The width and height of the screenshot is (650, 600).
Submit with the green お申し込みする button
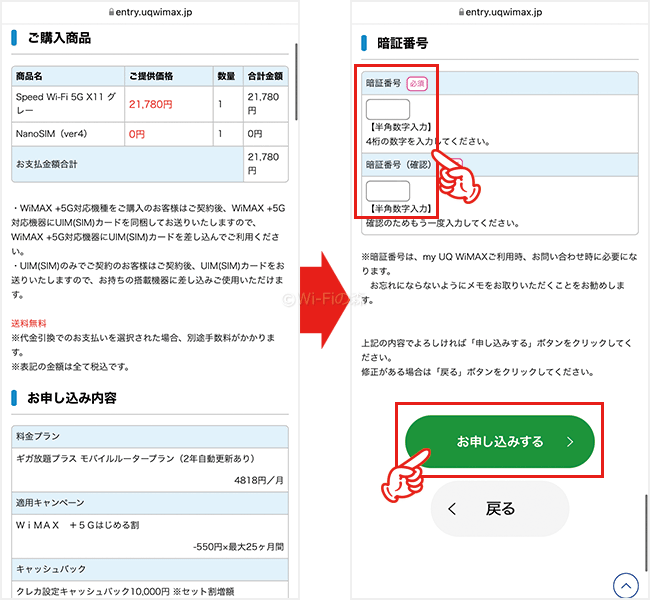pos(500,441)
